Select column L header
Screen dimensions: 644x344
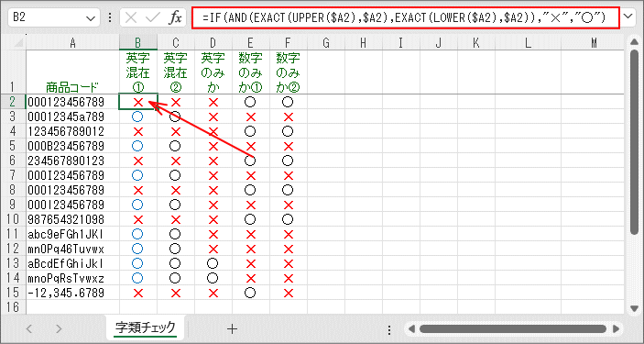pos(528,43)
